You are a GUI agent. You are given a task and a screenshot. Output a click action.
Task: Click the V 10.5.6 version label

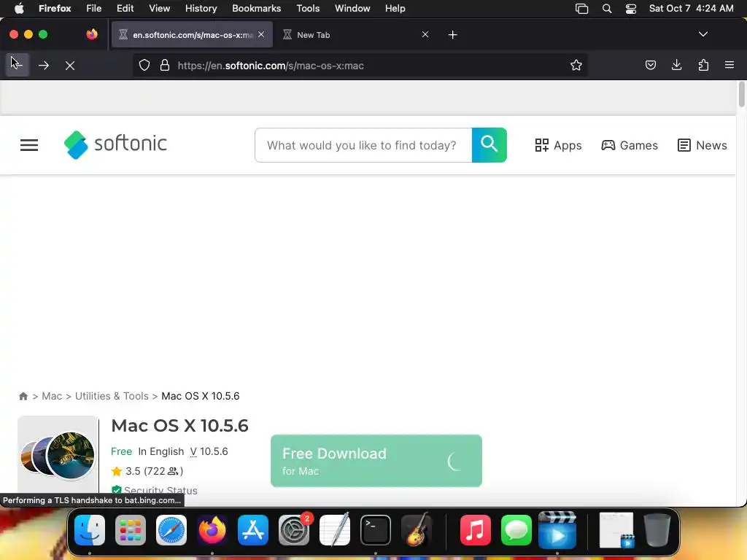point(209,451)
